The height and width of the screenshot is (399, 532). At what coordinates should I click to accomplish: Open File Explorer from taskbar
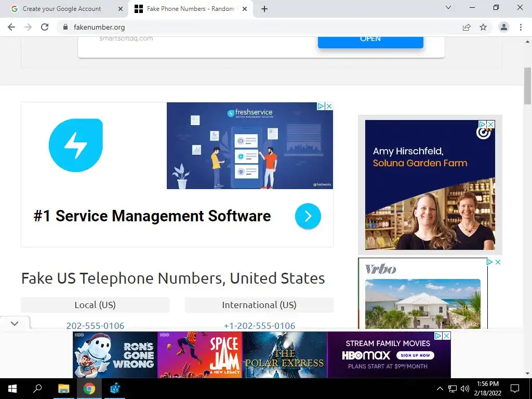(x=63, y=389)
